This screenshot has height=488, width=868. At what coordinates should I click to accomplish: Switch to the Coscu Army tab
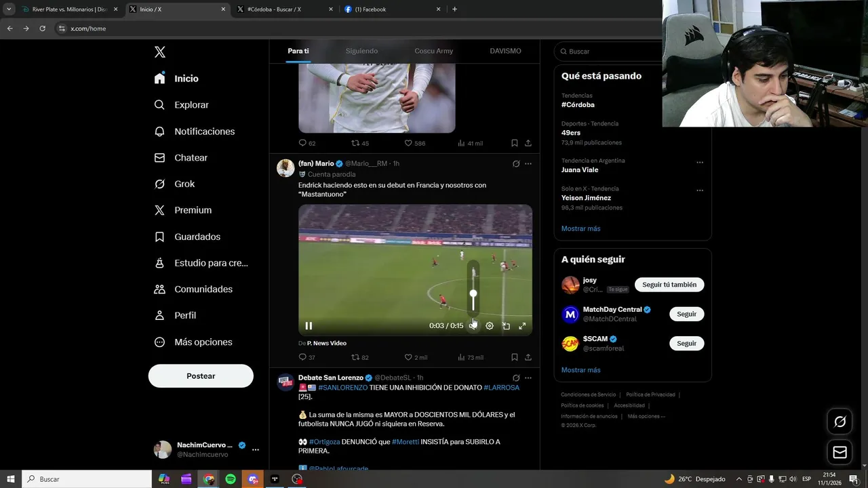click(x=434, y=52)
